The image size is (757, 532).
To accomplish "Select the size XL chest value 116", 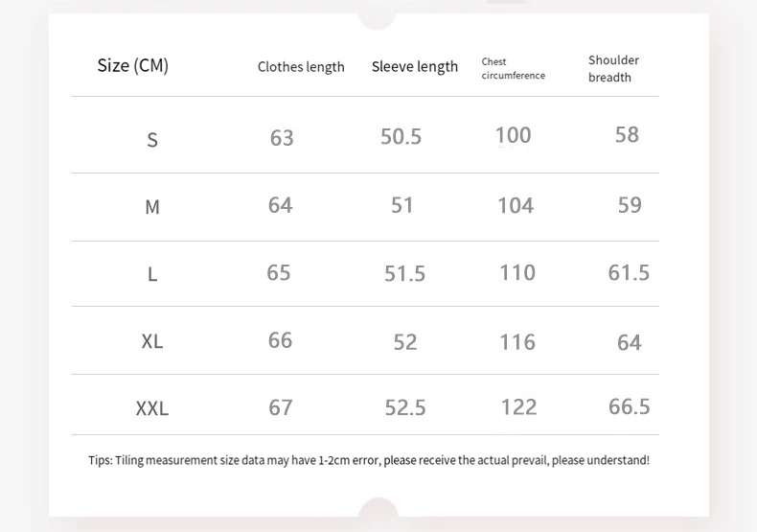I will point(517,342).
